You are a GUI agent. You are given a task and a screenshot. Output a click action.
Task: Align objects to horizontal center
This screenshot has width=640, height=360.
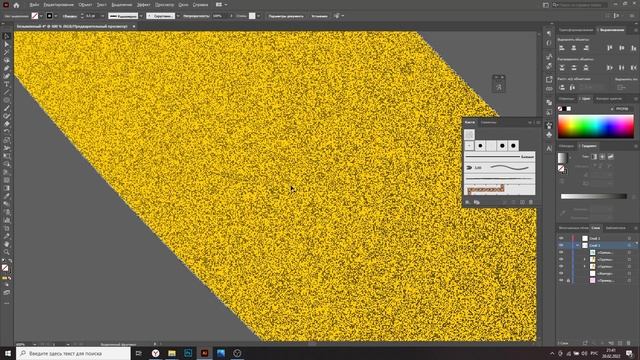574,48
